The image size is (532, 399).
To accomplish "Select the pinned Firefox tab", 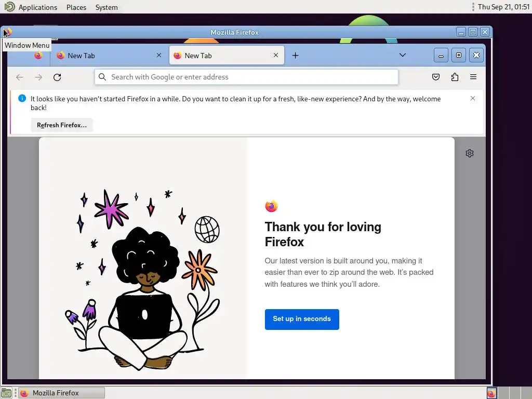I will tap(38, 56).
